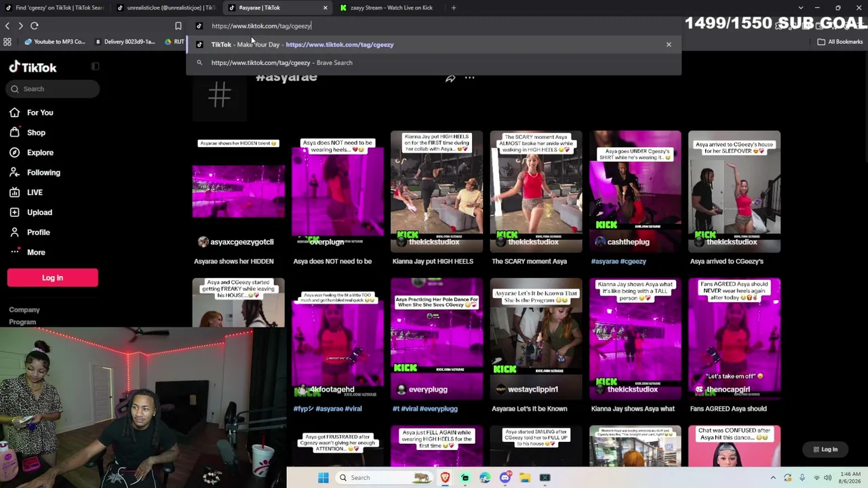The width and height of the screenshot is (868, 488).
Task: Open the "Let It be Known" video thumbnail
Action: point(536,339)
